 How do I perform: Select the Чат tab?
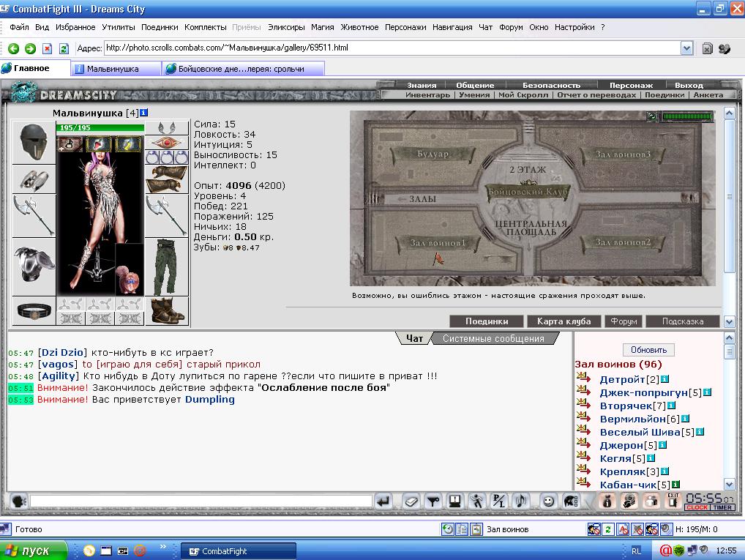pyautogui.click(x=414, y=338)
